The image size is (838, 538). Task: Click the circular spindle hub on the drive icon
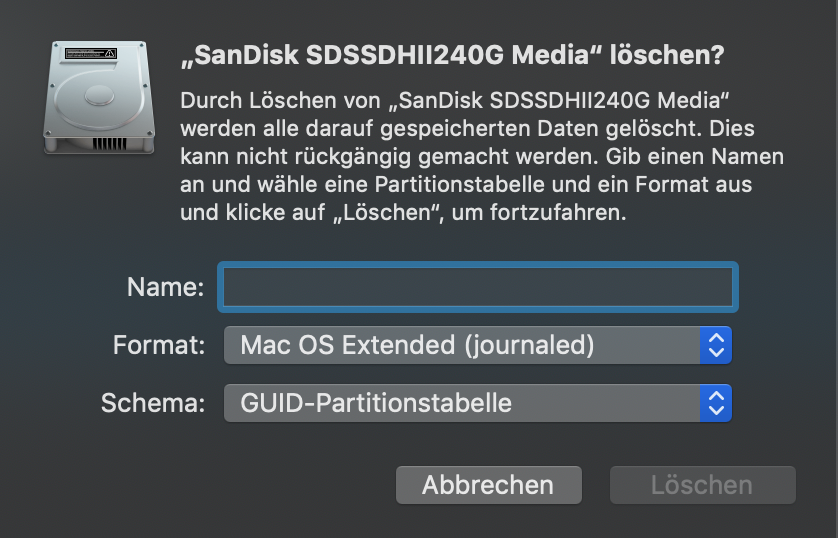point(99,97)
